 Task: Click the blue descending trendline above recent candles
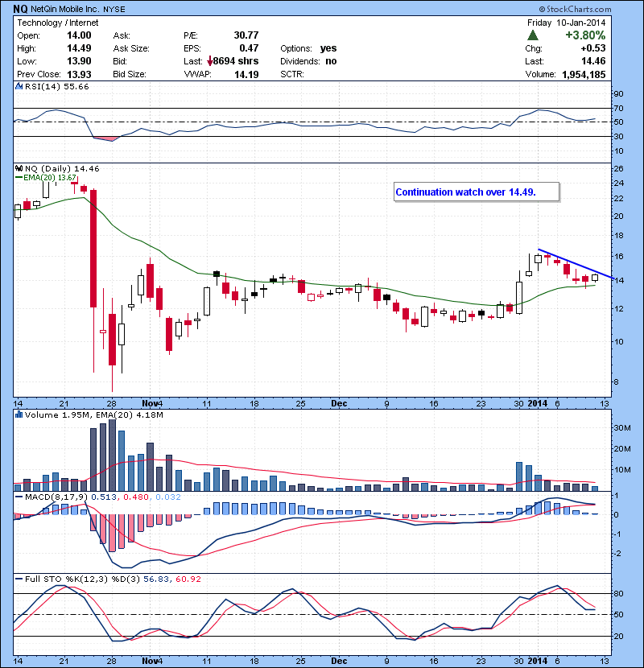(576, 264)
